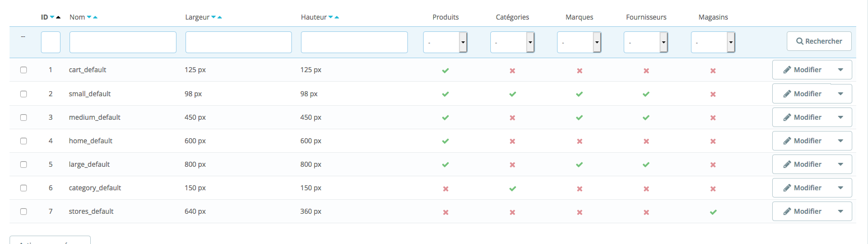This screenshot has width=868, height=244.
Task: Toggle Marques status for large_default
Action: [579, 165]
